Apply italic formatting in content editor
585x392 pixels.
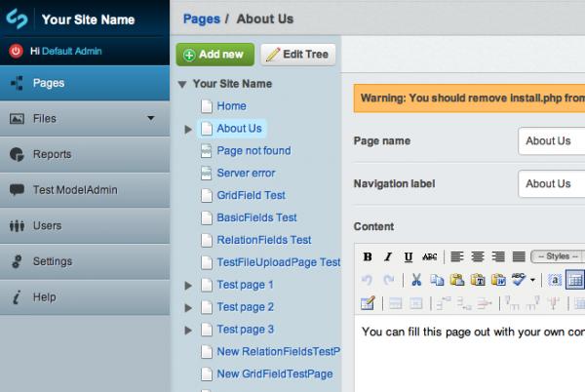(388, 256)
